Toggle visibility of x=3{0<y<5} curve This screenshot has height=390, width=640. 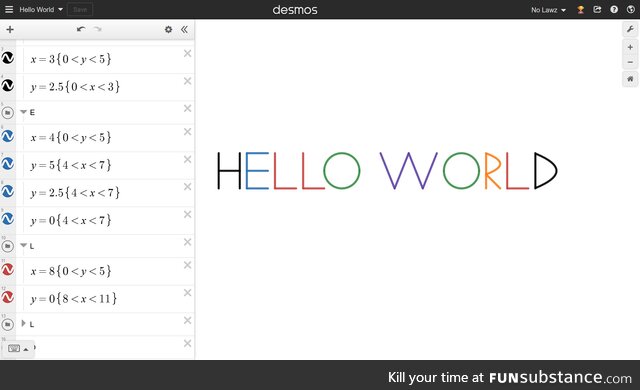tap(7, 58)
